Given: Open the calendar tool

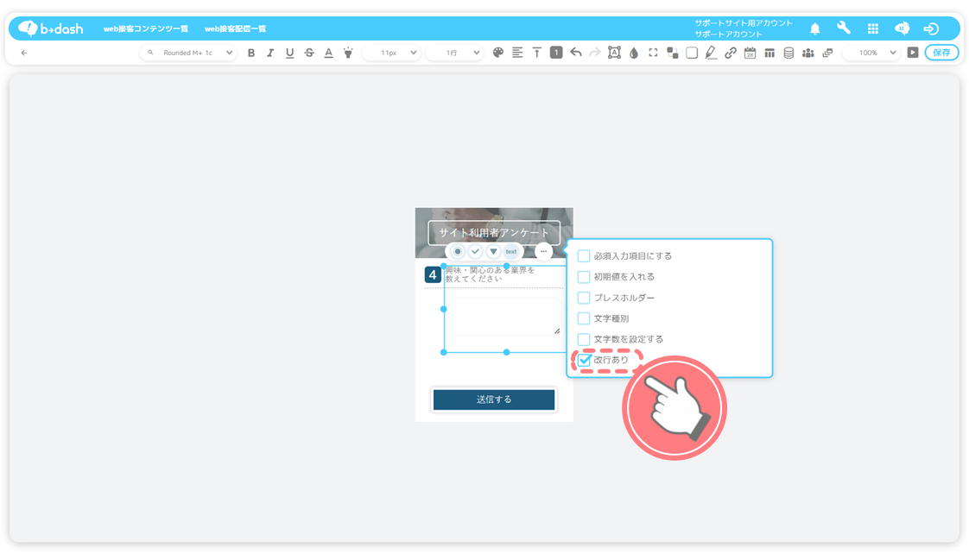Looking at the screenshot, I should pyautogui.click(x=750, y=53).
